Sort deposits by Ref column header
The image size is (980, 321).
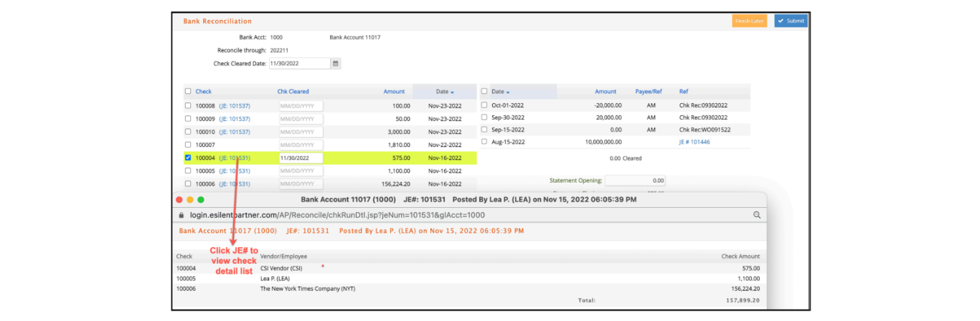pos(684,92)
